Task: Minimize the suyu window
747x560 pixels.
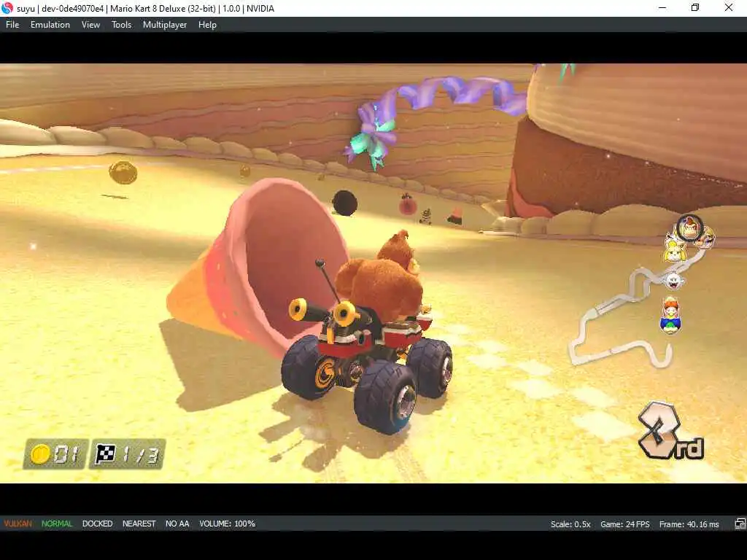Action: pyautogui.click(x=662, y=7)
